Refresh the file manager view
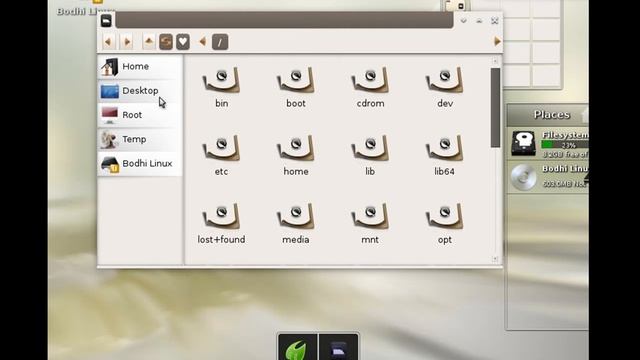The height and width of the screenshot is (360, 640). click(166, 42)
